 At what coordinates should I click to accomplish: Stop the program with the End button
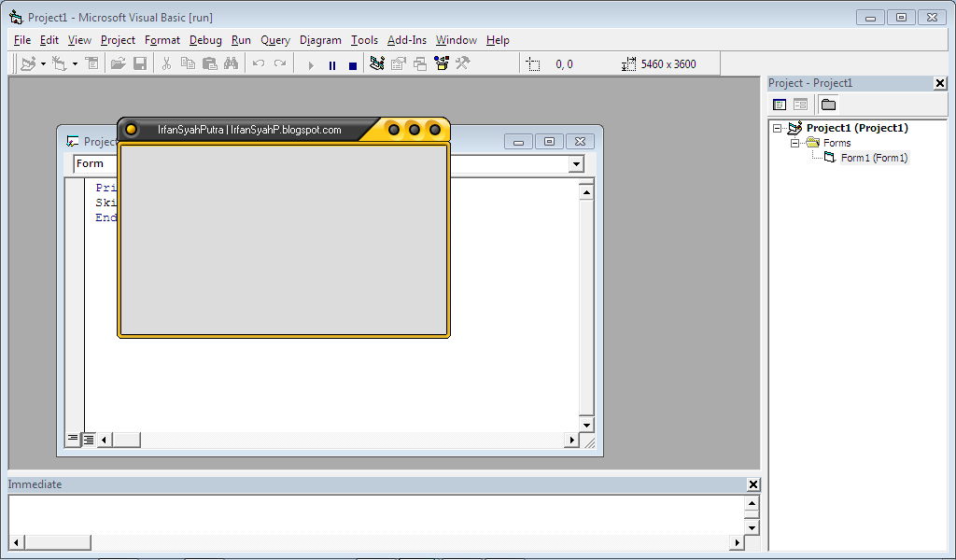click(352, 63)
